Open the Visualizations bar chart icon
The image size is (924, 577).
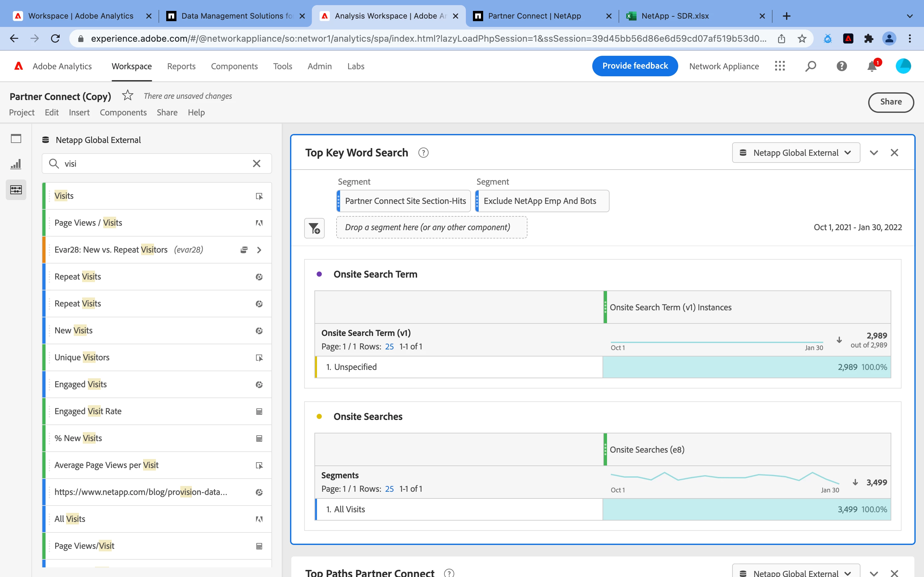coord(16,164)
